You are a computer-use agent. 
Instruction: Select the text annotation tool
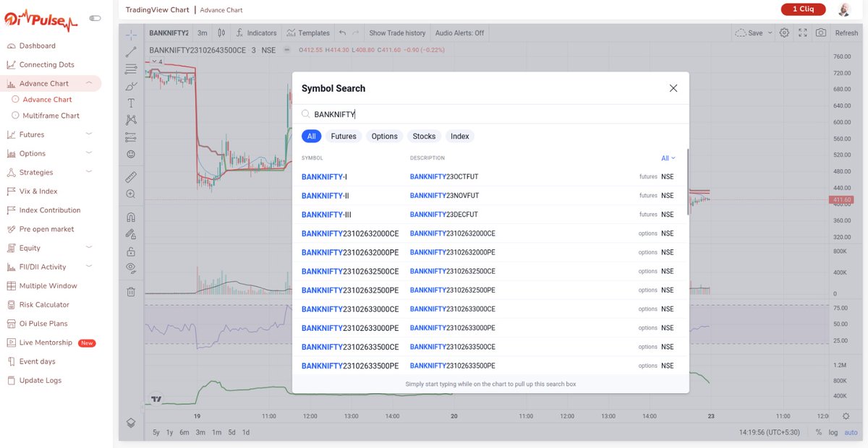tap(131, 103)
